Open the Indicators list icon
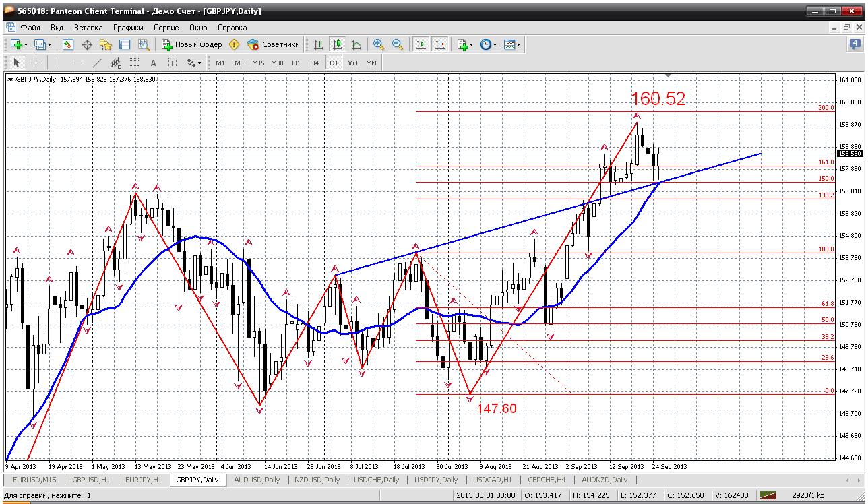 pos(462,44)
